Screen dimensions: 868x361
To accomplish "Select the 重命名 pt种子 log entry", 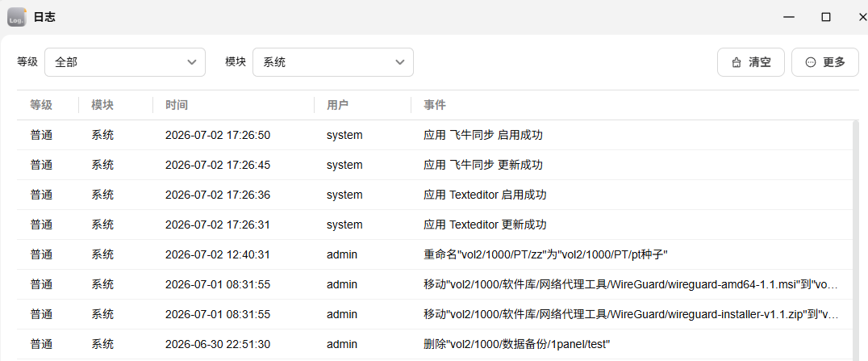I will (x=435, y=254).
